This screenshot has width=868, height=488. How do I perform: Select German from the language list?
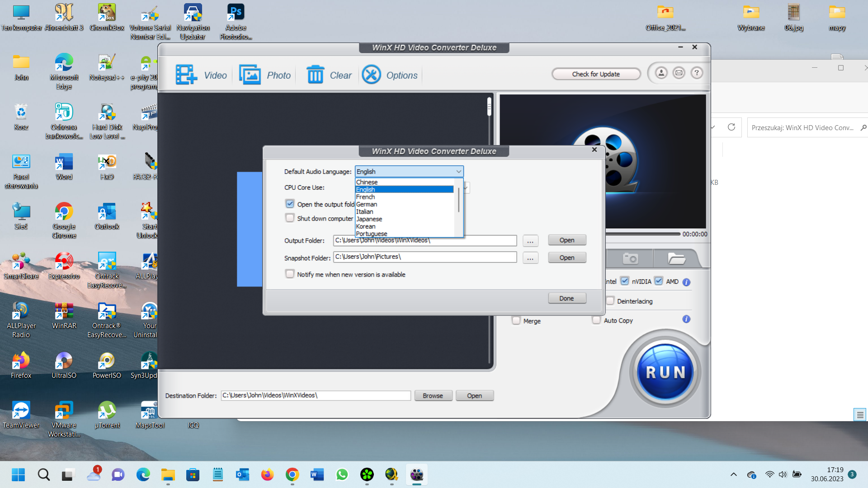tap(404, 204)
